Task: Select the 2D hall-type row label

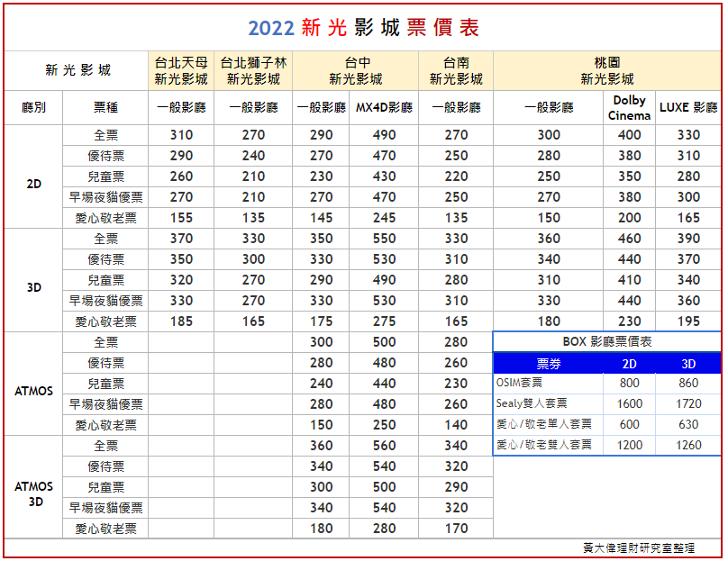Action: [x=33, y=184]
